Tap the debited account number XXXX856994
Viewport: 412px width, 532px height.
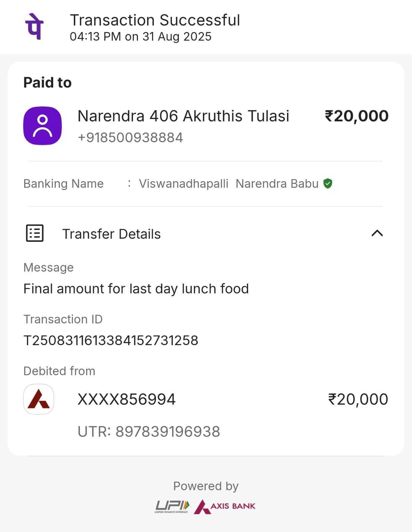pyautogui.click(x=126, y=399)
